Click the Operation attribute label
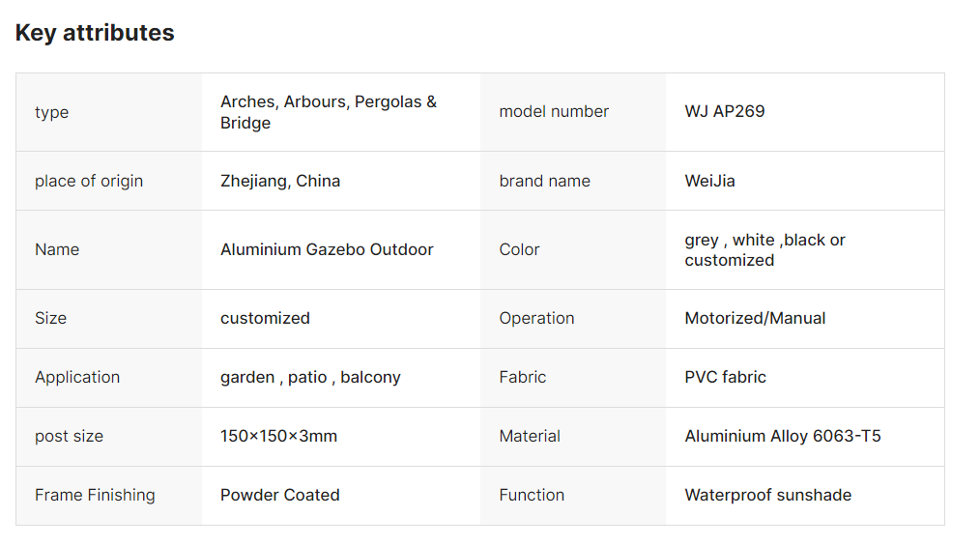Screen dimensions: 980x546 pyautogui.click(x=536, y=319)
